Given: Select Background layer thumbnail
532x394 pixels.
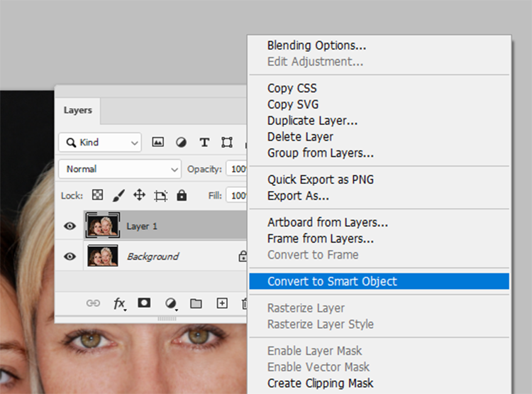Looking at the screenshot, I should click(x=102, y=256).
